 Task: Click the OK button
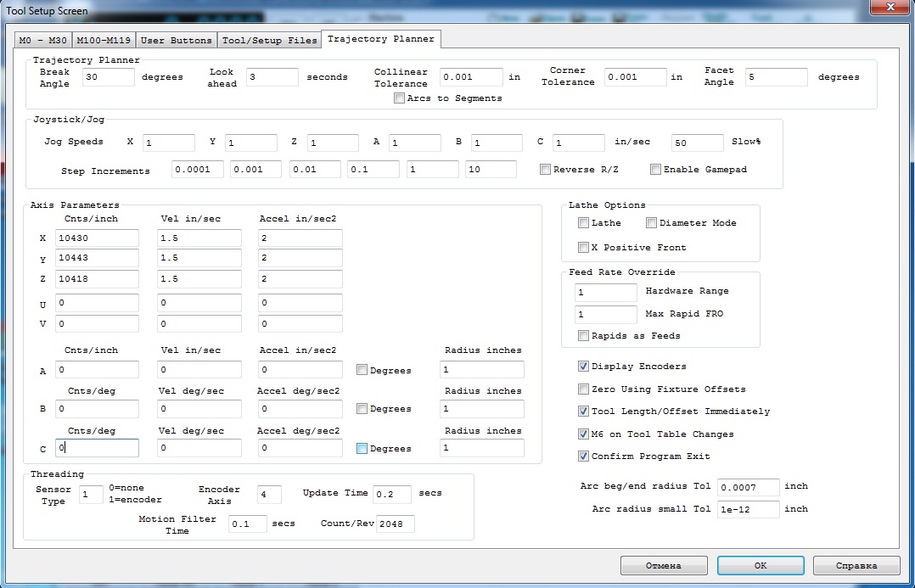point(760,565)
